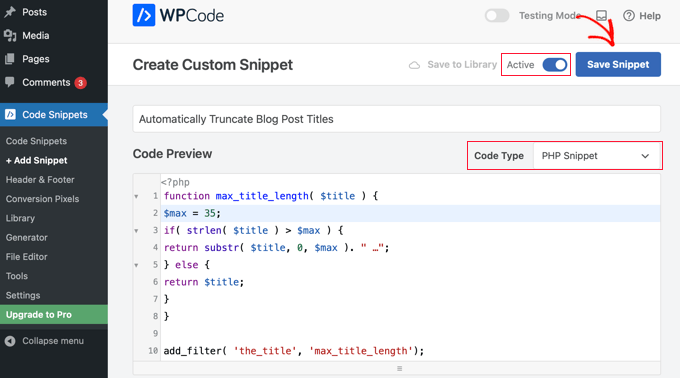680x378 pixels.
Task: Click line number 9 in gutter
Action: tap(155, 333)
